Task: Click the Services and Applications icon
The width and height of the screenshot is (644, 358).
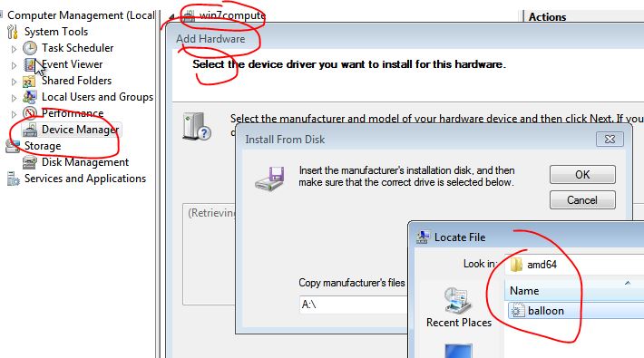Action: (13, 179)
